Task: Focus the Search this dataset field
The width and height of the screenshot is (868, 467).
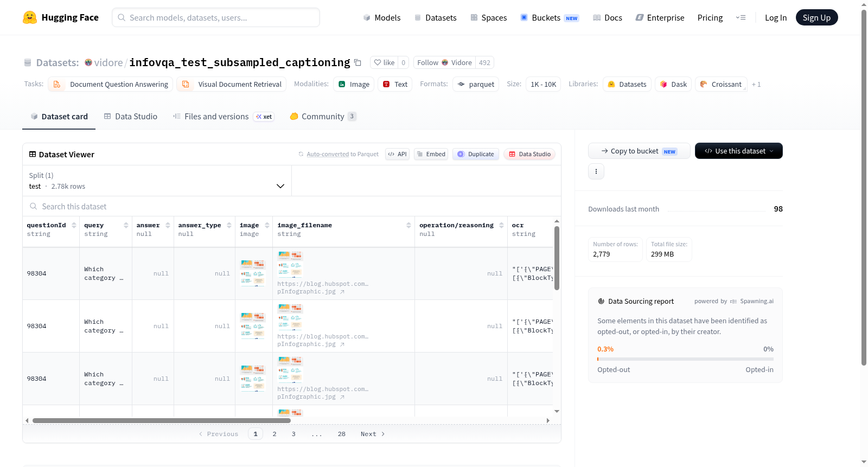Action: click(292, 206)
